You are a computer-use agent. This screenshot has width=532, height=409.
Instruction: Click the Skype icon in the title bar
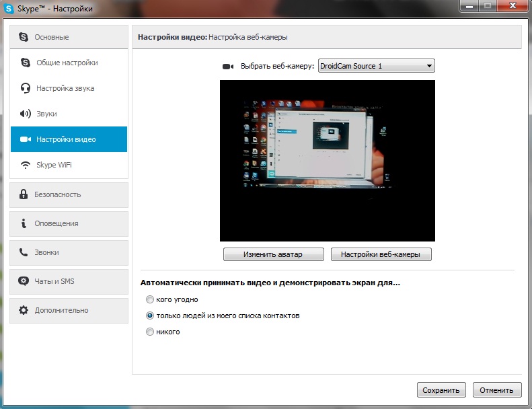pos(9,9)
